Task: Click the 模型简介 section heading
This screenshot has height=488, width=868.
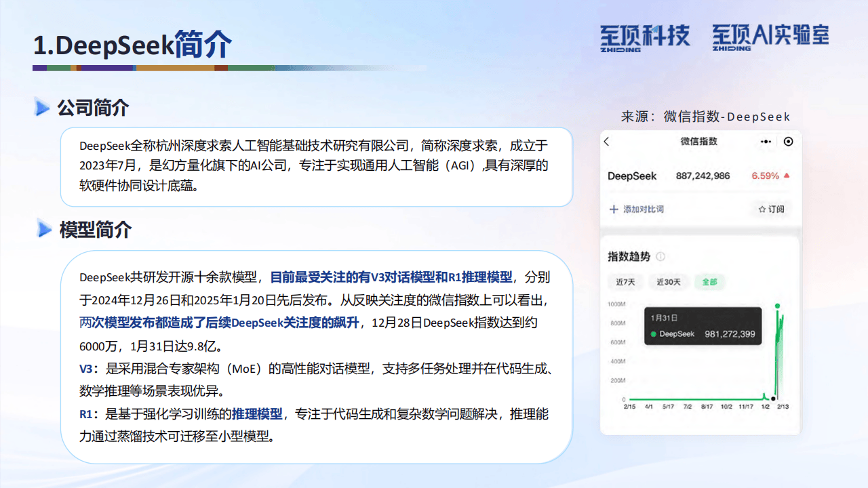Action: click(96, 230)
